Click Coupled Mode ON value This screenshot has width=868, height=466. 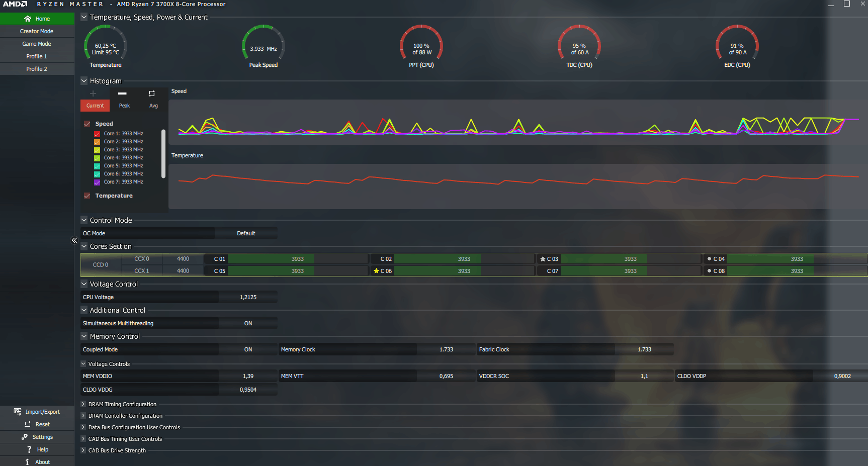tap(248, 349)
